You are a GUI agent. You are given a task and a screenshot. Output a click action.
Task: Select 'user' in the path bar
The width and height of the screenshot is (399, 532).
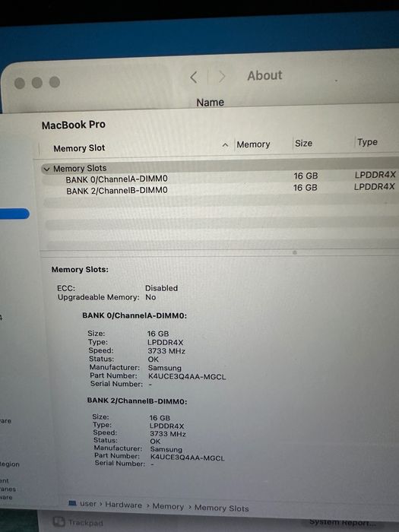point(88,504)
